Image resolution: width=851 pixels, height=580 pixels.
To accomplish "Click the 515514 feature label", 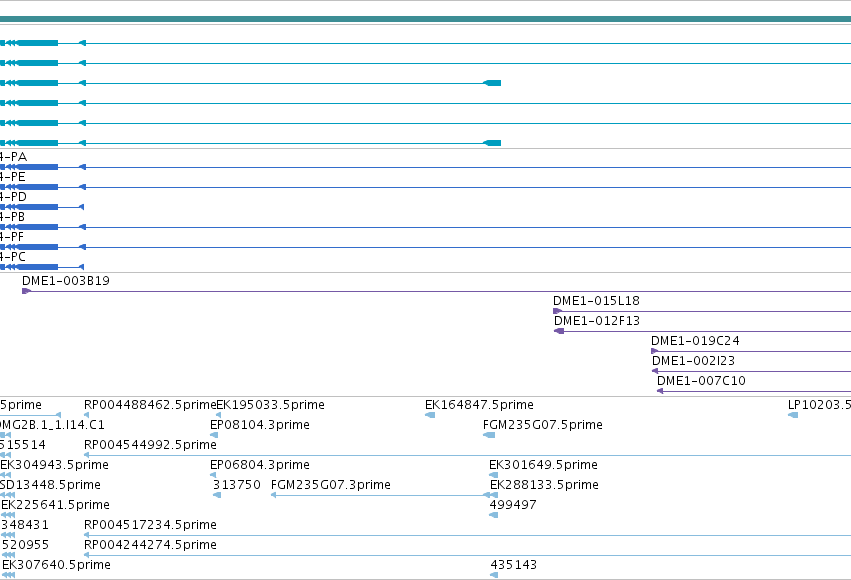I will click(23, 445).
